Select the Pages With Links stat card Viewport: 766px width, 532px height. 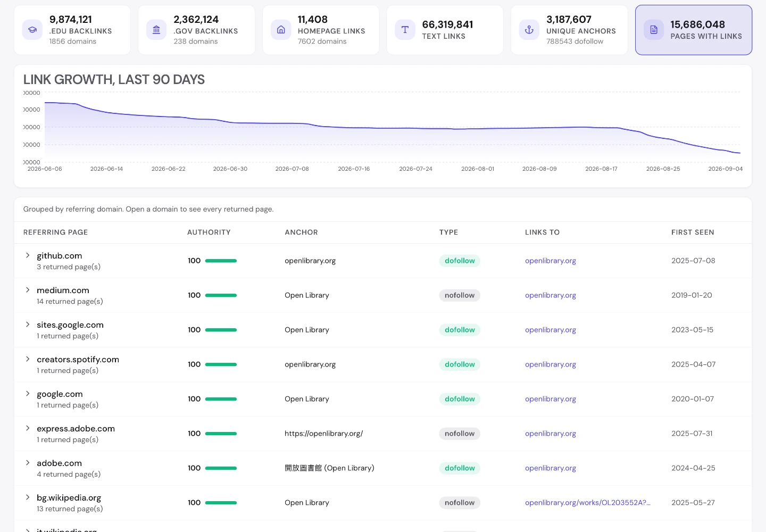coord(694,30)
